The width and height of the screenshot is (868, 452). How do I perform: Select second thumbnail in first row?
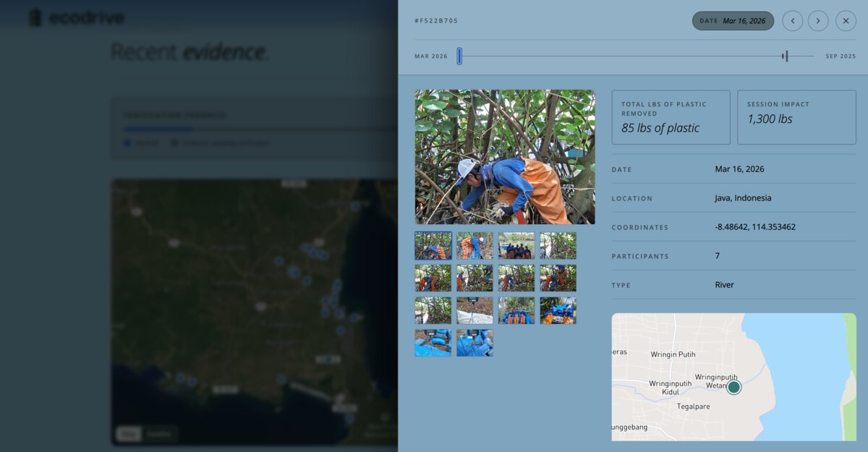tap(475, 246)
